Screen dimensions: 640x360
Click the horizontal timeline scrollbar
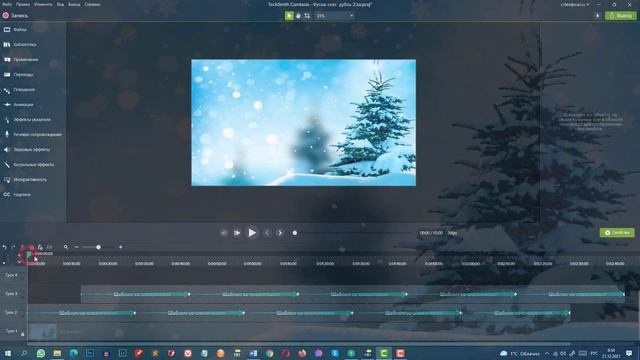click(299, 344)
